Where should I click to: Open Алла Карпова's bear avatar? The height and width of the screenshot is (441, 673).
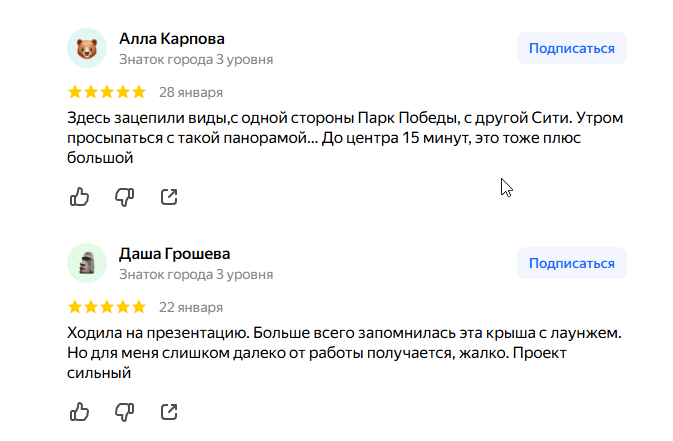coord(87,48)
